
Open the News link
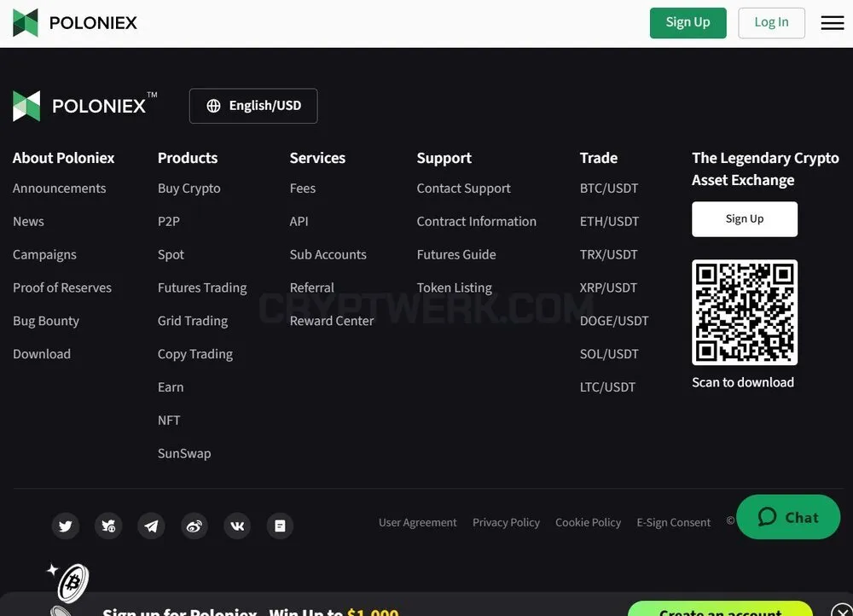point(28,222)
